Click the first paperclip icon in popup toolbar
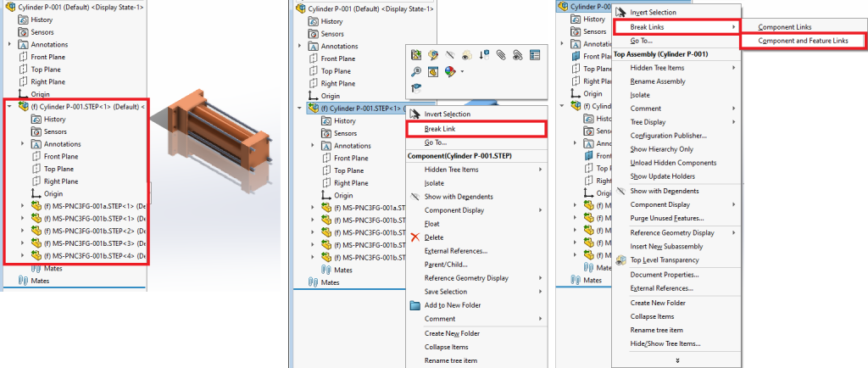Screen dimensions: 868x368 [x=501, y=55]
